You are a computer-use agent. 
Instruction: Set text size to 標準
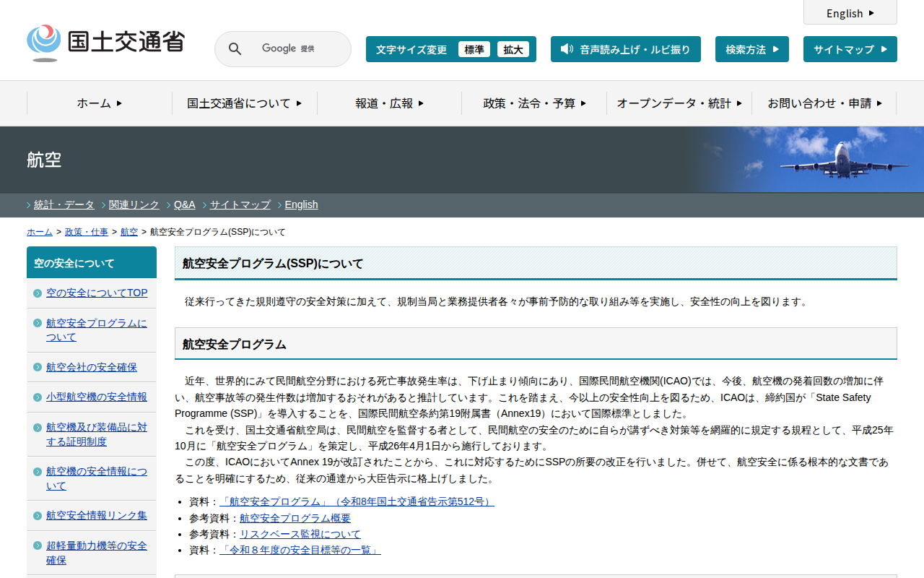pyautogui.click(x=474, y=50)
